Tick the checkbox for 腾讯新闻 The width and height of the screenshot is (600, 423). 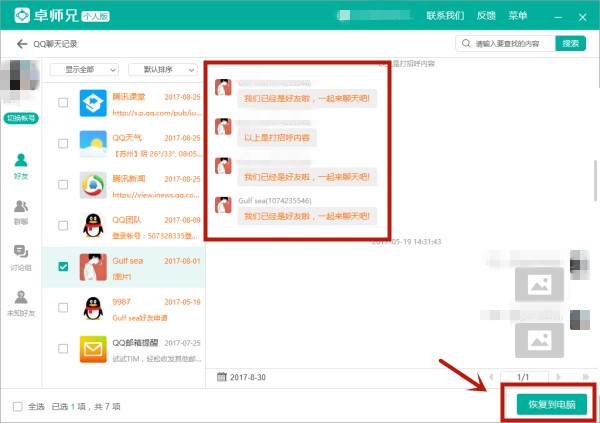(63, 185)
